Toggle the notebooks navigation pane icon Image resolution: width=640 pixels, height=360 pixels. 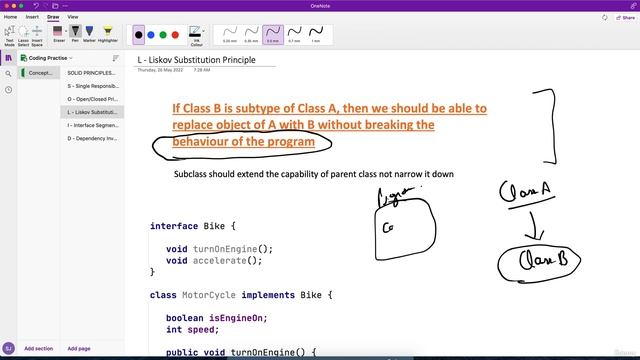click(9, 58)
